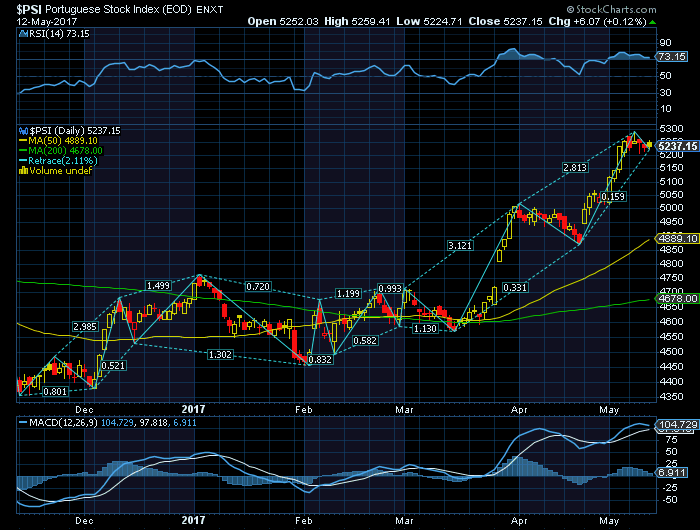This screenshot has width=700, height=530.
Task: Click the Open 5252.03 value
Action: pyautogui.click(x=283, y=21)
